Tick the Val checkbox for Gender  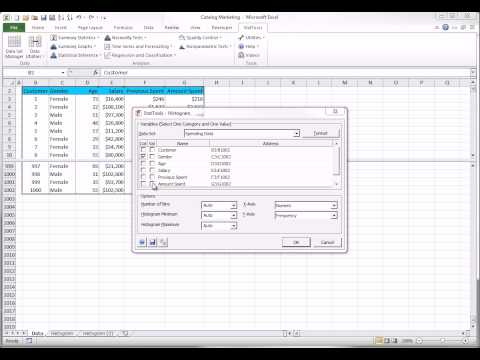point(152,156)
